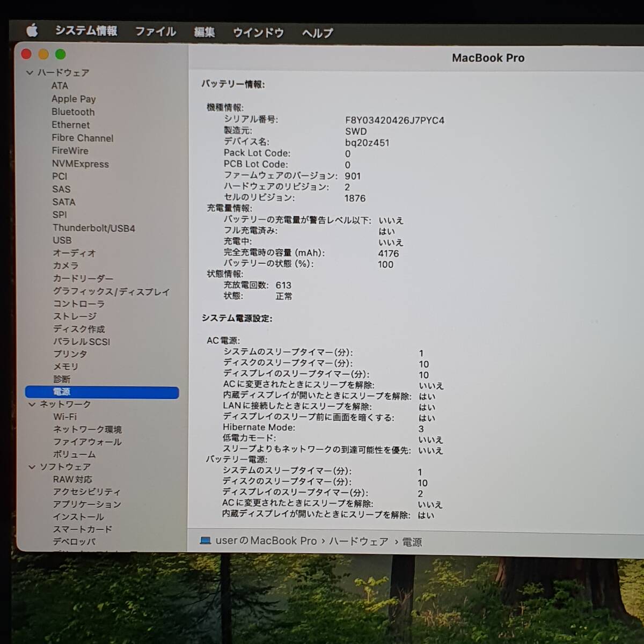This screenshot has width=644, height=644.
Task: Select コントローラ in the sidebar
Action: click(78, 304)
